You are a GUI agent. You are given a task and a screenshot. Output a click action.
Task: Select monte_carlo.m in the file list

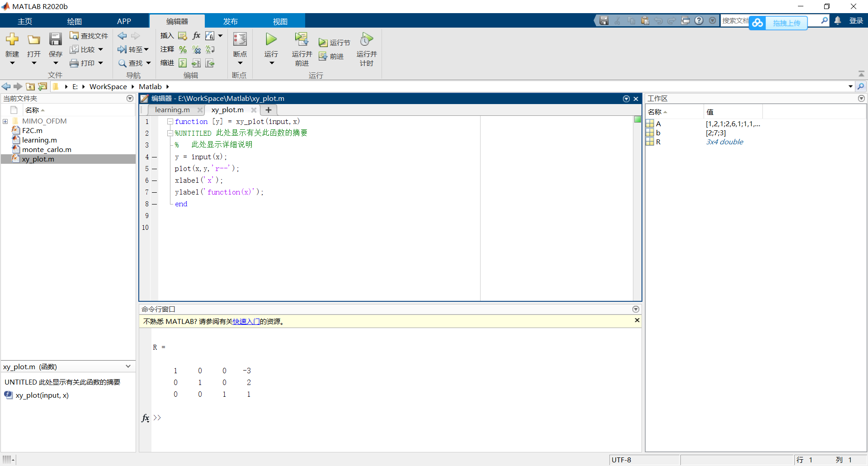tap(47, 150)
